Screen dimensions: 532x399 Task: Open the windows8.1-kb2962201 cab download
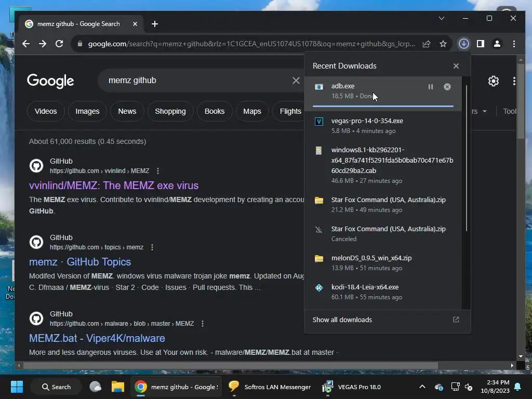tap(383, 165)
